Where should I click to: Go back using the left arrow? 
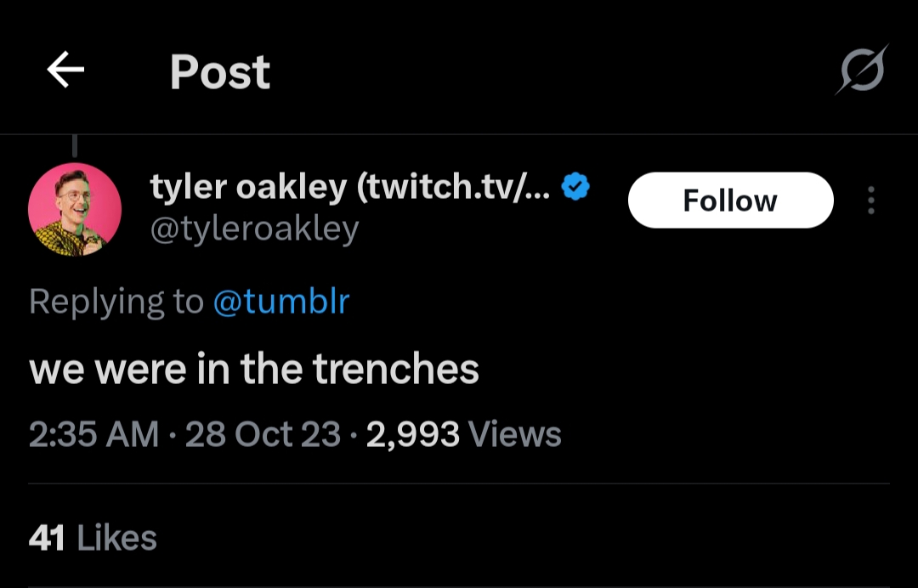[x=65, y=71]
